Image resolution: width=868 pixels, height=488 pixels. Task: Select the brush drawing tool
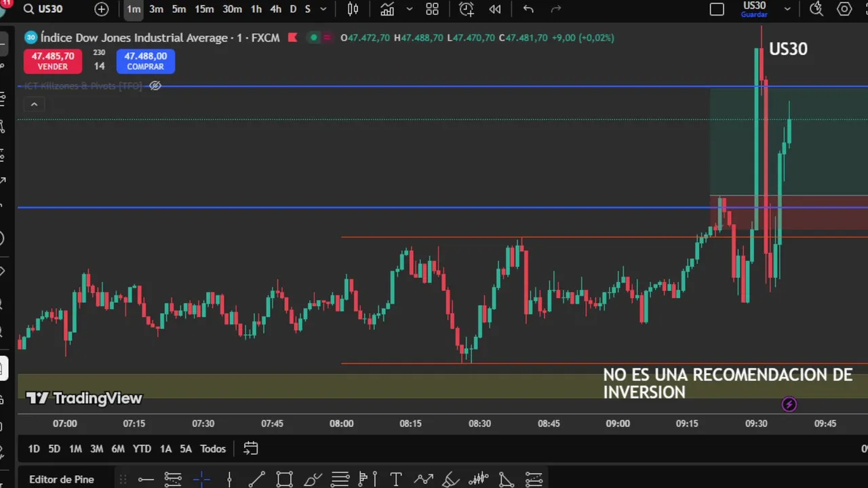[x=313, y=479]
